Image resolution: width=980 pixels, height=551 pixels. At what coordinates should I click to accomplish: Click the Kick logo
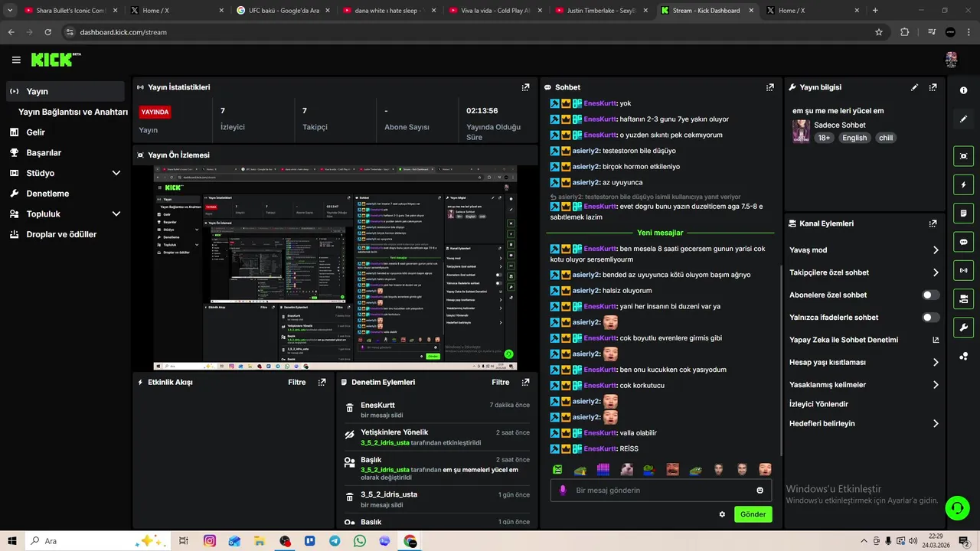coord(55,60)
